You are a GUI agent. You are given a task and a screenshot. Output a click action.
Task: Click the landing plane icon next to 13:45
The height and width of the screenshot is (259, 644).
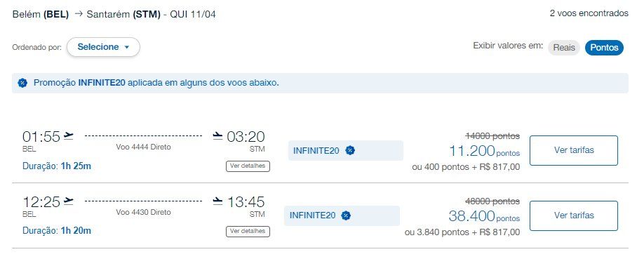218,201
